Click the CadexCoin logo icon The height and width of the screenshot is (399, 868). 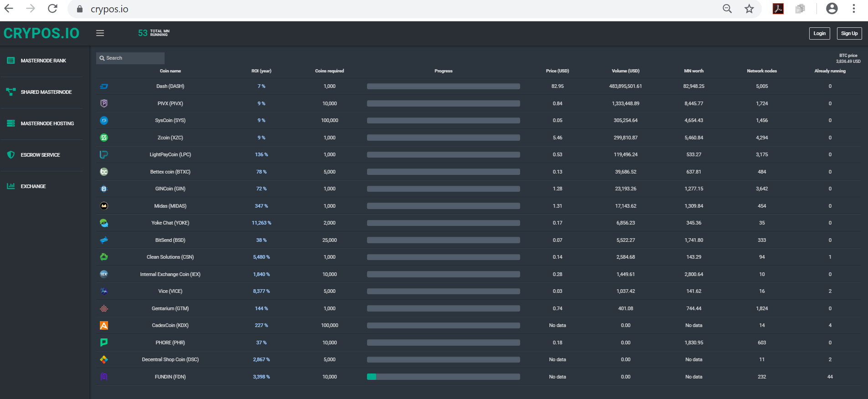(104, 325)
